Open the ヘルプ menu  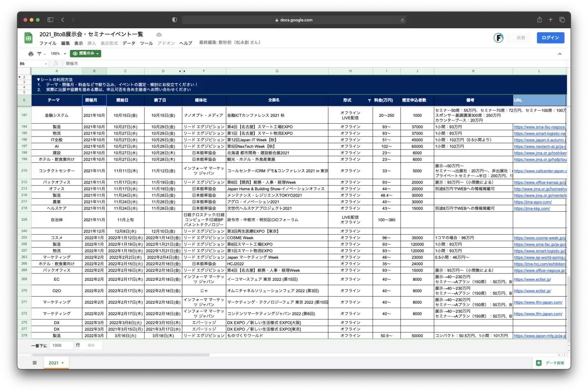(x=186, y=43)
